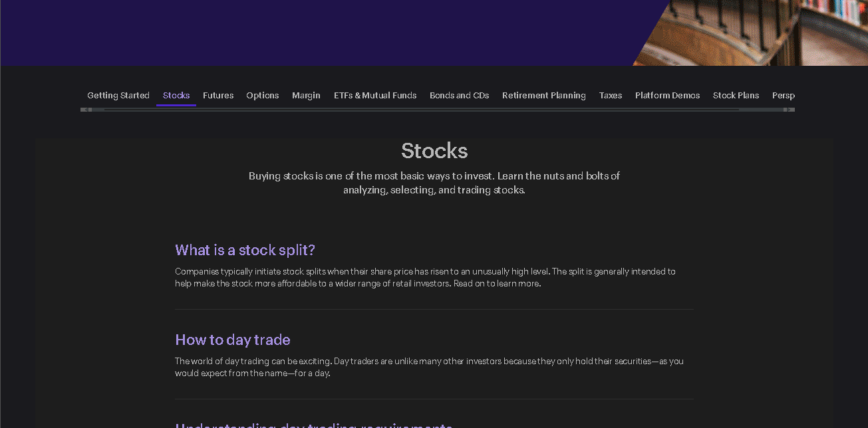Select the Margin category

tap(306, 95)
